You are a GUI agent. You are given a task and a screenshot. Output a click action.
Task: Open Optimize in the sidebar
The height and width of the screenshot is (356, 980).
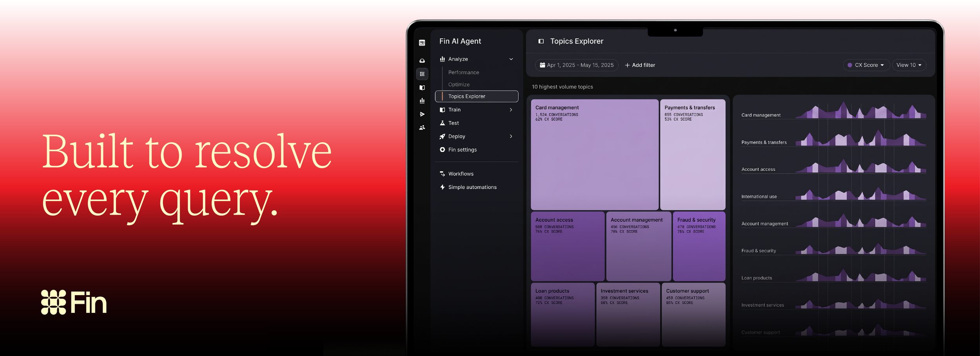[x=459, y=84]
